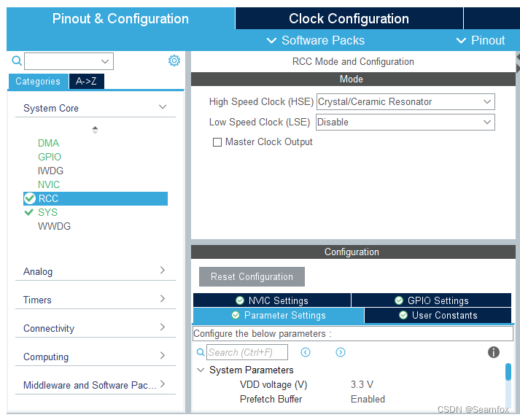Click the next search result arrow icon
520x420 pixels.
(341, 352)
